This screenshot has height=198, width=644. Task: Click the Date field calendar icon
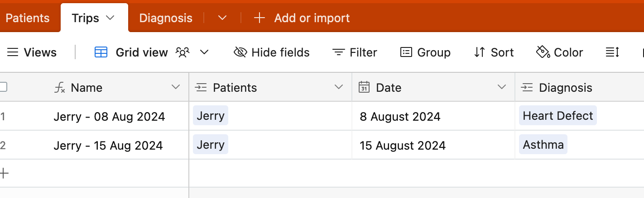pos(364,87)
